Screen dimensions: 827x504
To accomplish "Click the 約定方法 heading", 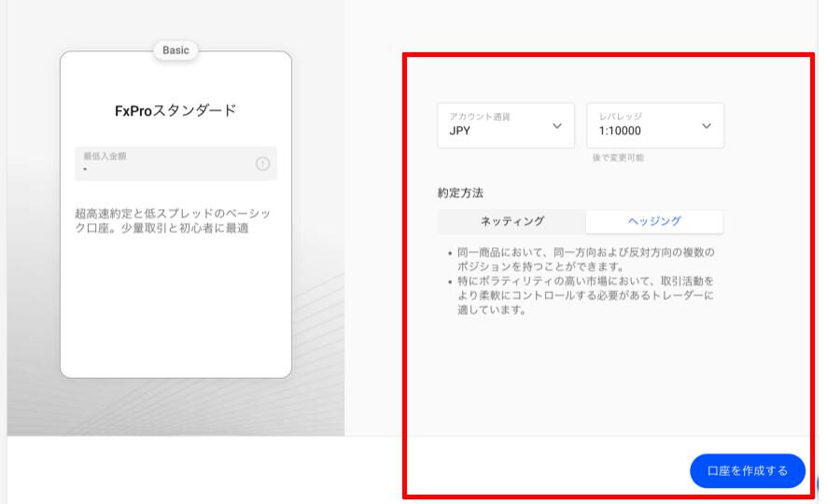I will pos(460,193).
